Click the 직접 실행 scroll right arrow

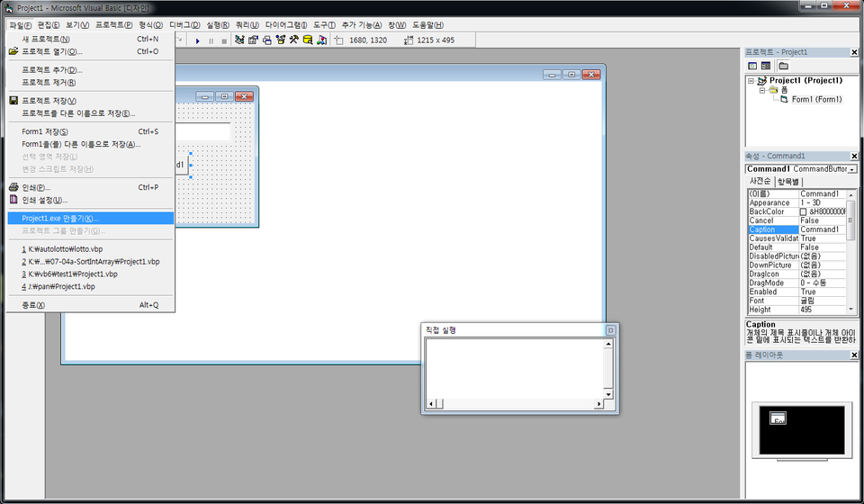coord(598,404)
